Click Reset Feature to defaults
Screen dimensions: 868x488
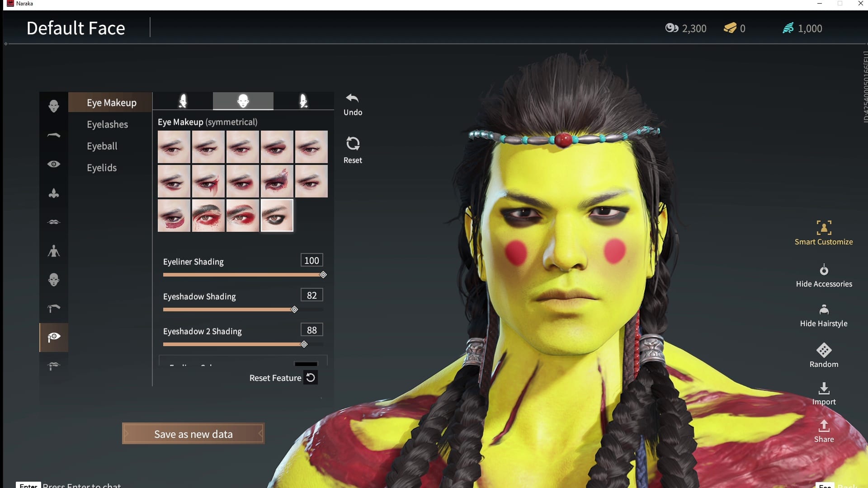coord(311,377)
